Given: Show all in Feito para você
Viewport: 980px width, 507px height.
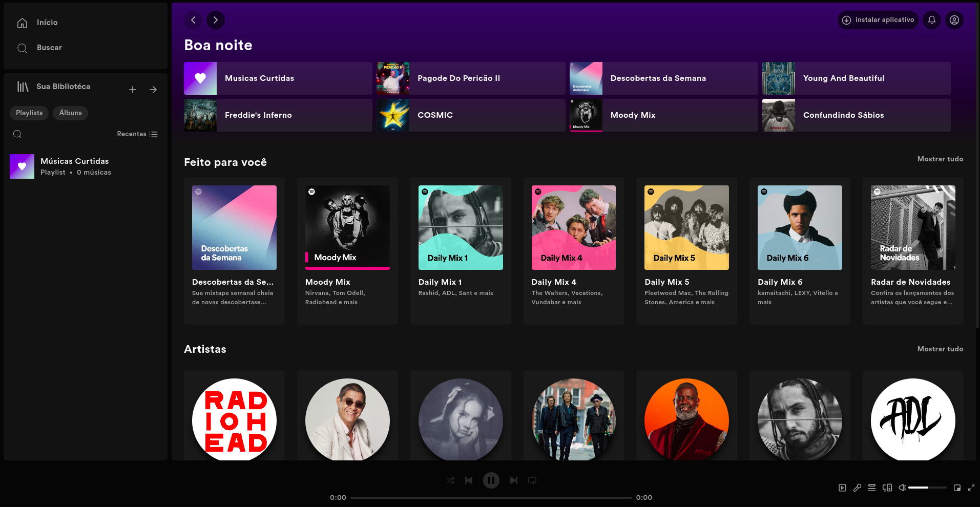Looking at the screenshot, I should [x=940, y=159].
